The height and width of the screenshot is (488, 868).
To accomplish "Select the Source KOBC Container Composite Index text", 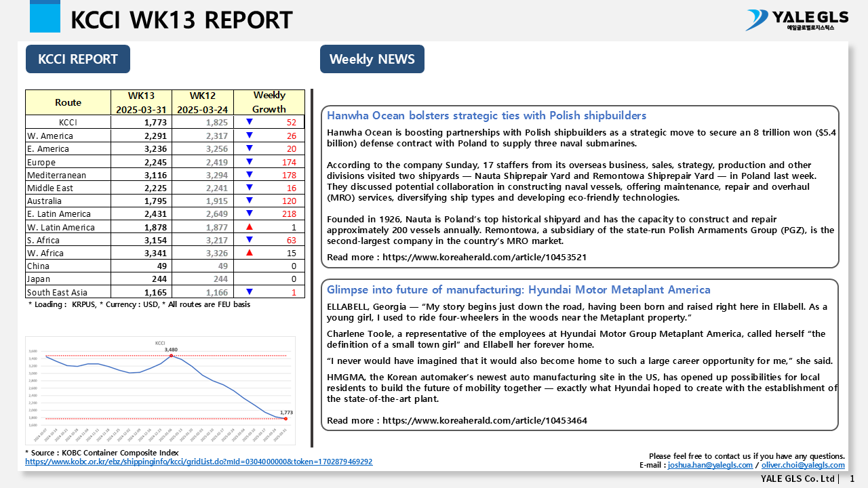I will [x=102, y=453].
